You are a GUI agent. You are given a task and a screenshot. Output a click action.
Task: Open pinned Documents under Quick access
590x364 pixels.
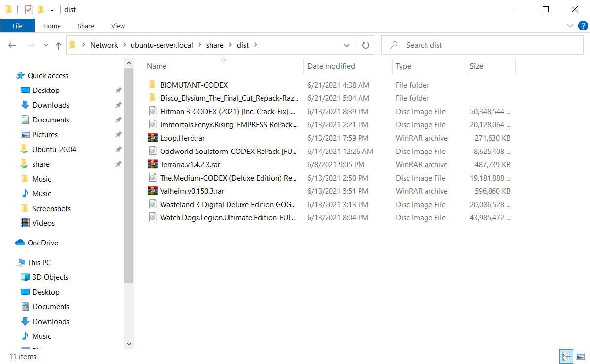click(51, 120)
